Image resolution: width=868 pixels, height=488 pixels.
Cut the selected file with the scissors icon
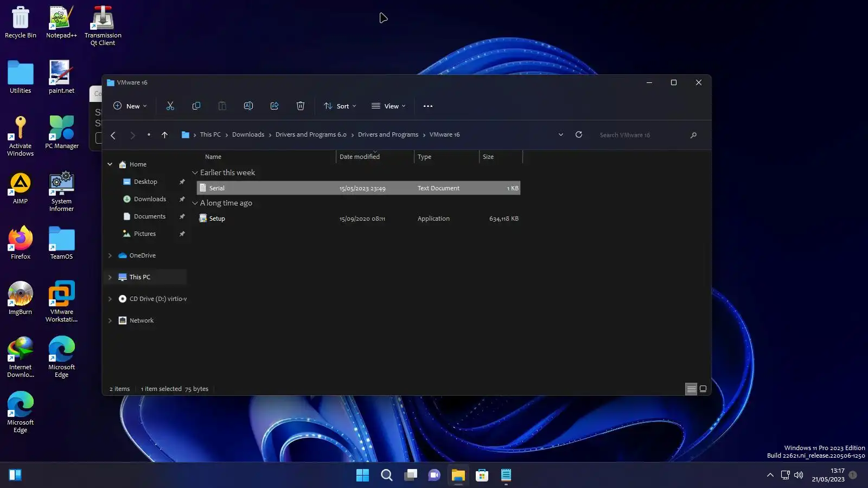click(x=170, y=106)
